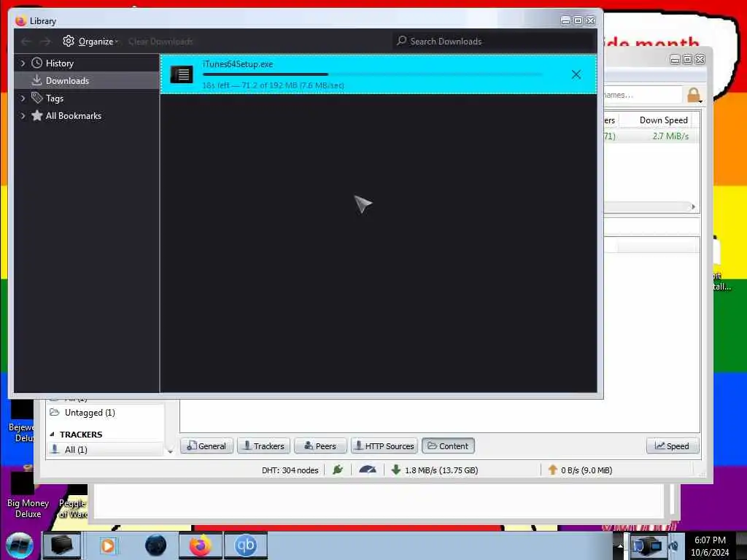Open HTTP Sources tab in qBittorrent
The image size is (747, 560).
(384, 446)
